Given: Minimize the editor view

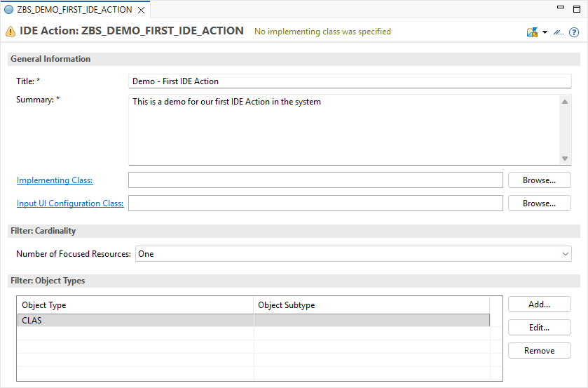Looking at the screenshot, I should [x=559, y=8].
